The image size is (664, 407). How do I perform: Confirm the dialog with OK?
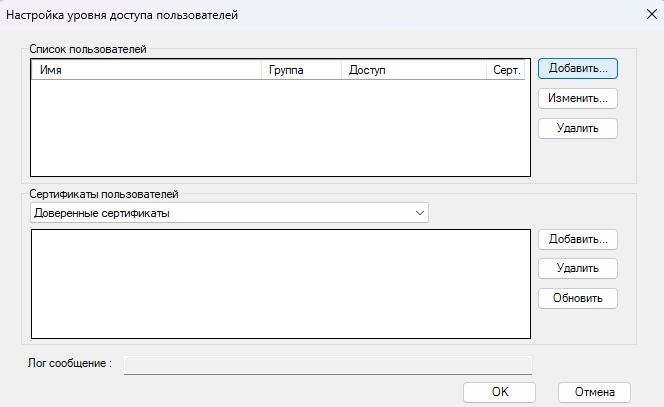[x=500, y=392]
